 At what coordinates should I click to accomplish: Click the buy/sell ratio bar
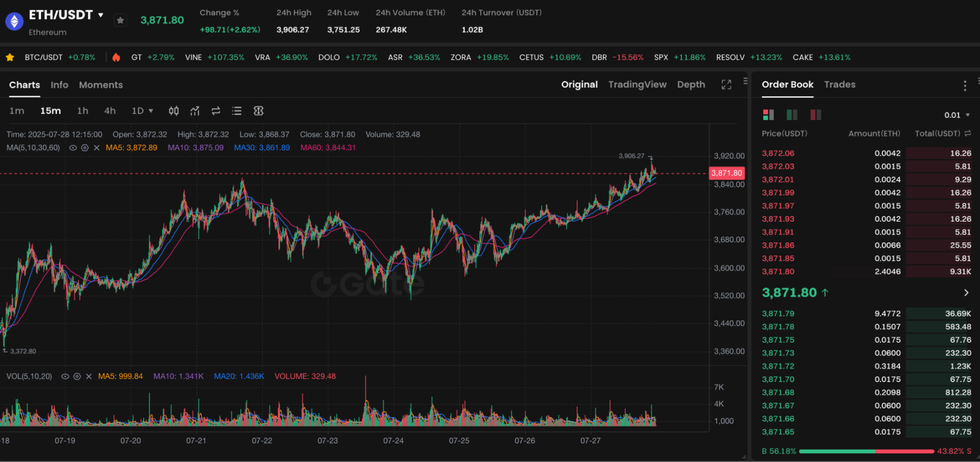click(x=866, y=451)
